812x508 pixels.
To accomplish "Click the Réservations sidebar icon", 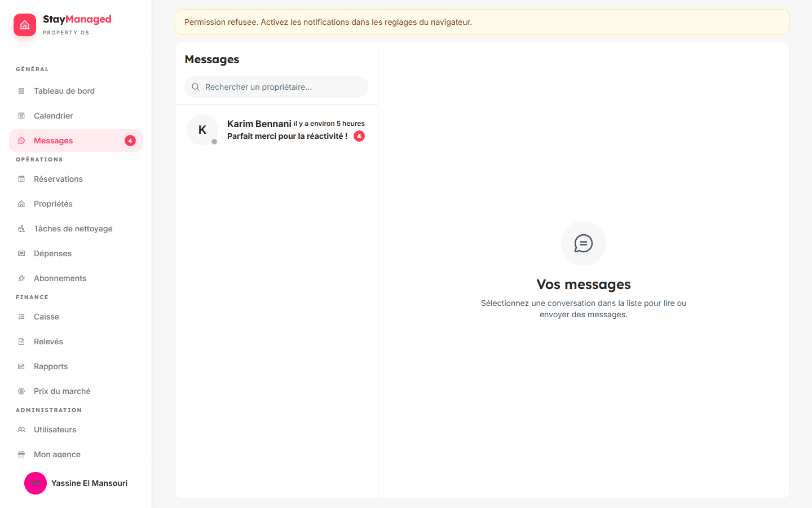I will 21,179.
